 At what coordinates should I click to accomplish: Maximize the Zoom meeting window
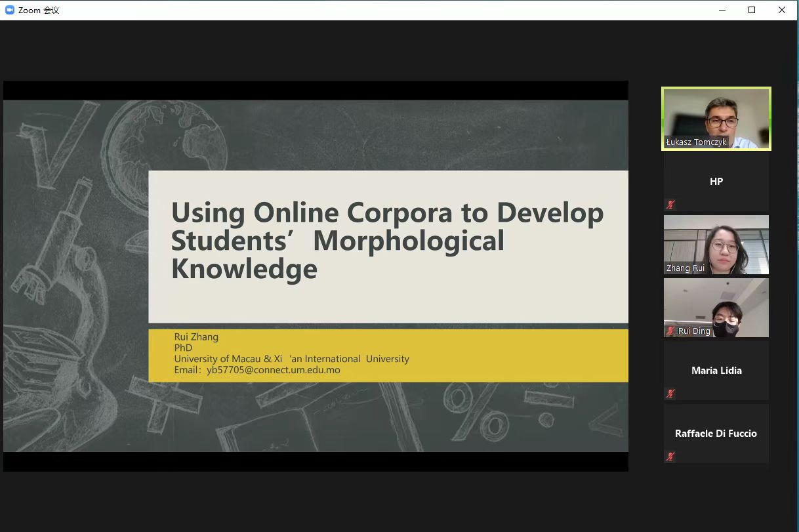click(752, 10)
